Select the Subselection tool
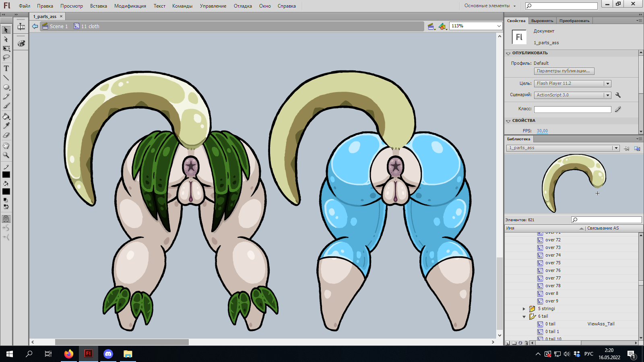This screenshot has width=644, height=362. [6, 39]
